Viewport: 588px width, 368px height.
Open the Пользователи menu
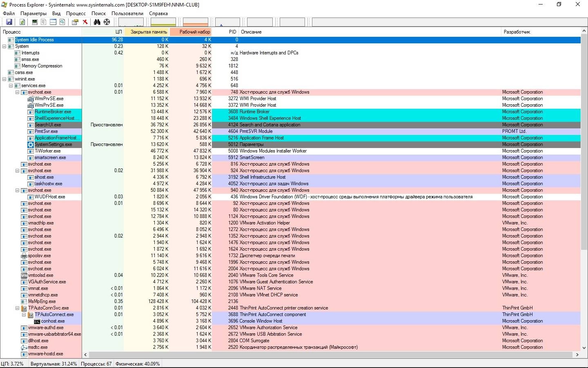(x=127, y=13)
